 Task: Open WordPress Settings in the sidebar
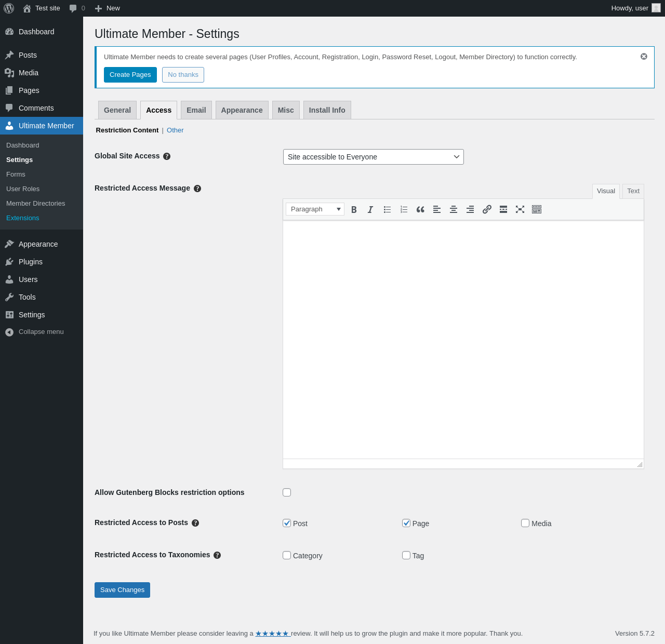click(x=42, y=315)
